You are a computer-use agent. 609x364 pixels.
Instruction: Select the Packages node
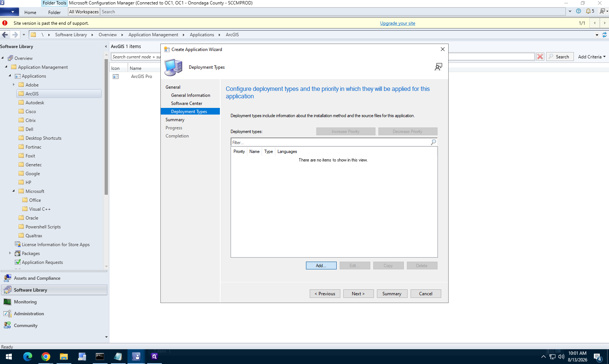(x=31, y=254)
